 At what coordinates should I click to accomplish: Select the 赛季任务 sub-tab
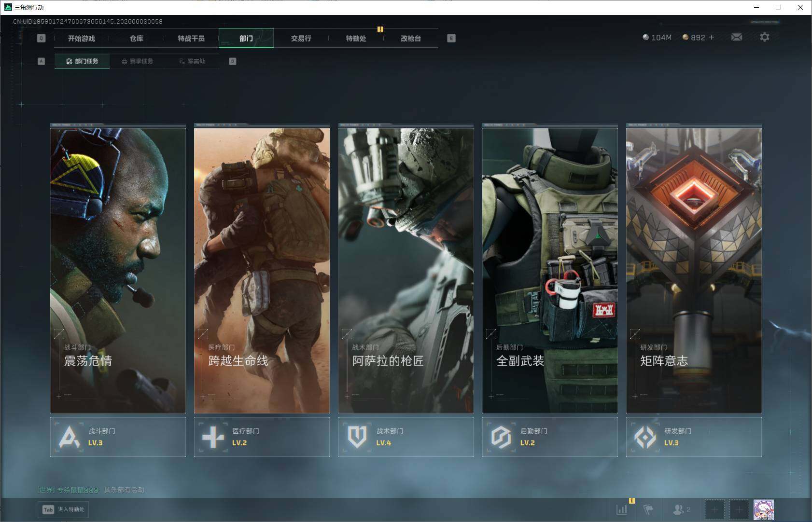coord(138,61)
